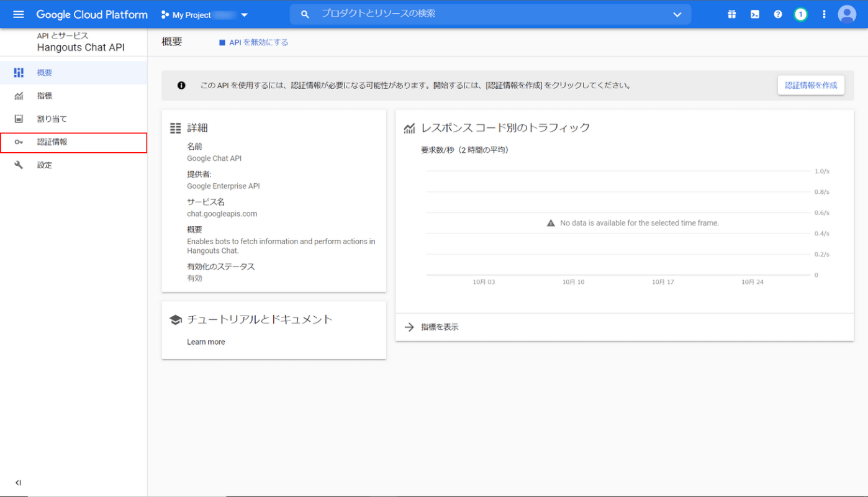Viewport: 868px width, 497px height.
Task: Open the gift free trial icon
Action: pos(732,14)
